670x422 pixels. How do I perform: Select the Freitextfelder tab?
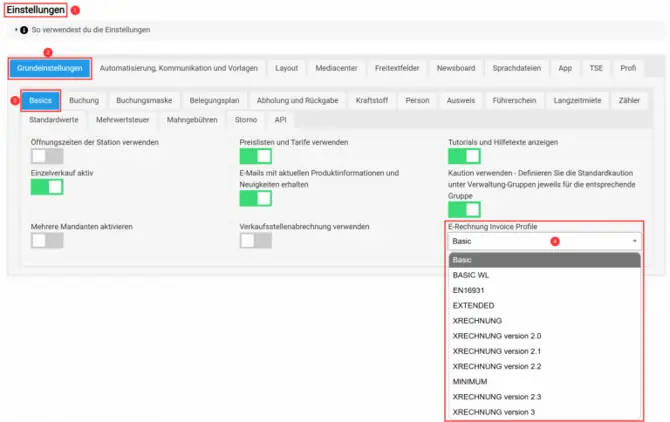tap(397, 68)
